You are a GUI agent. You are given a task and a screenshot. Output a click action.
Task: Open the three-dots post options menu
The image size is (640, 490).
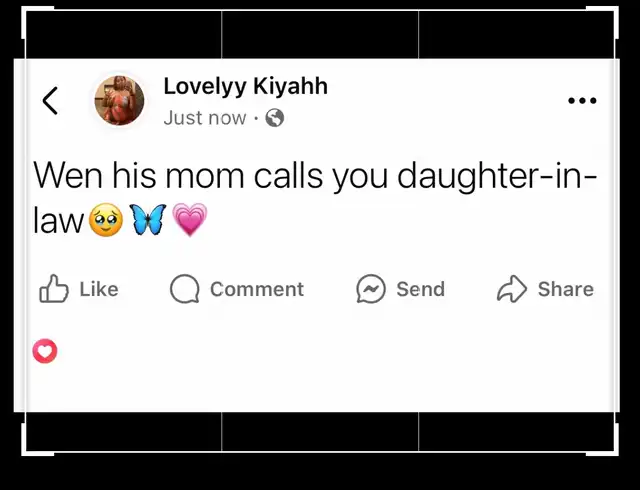(582, 100)
